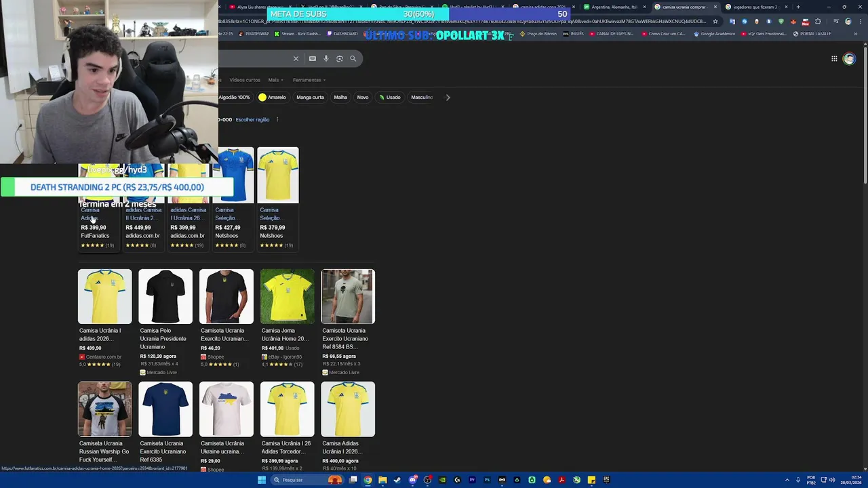Screen dimensions: 868x488
Task: Open Task View from the taskbar
Action: [353, 480]
